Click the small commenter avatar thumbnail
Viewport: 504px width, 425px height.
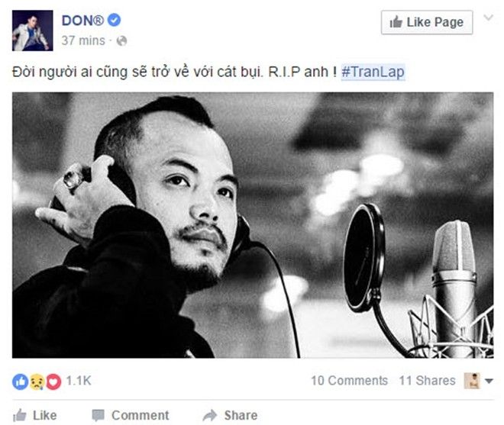(x=472, y=381)
